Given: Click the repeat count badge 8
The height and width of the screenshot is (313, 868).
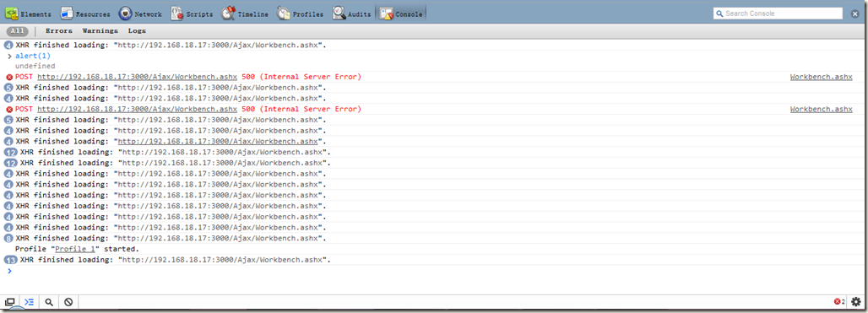Looking at the screenshot, I should [8, 239].
